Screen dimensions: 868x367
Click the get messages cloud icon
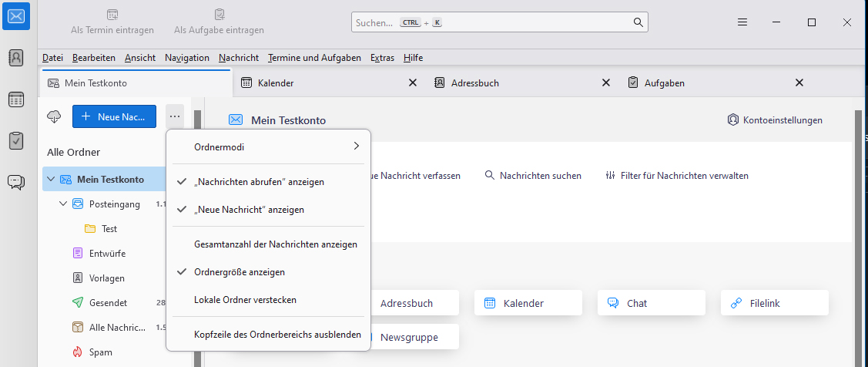tap(54, 116)
